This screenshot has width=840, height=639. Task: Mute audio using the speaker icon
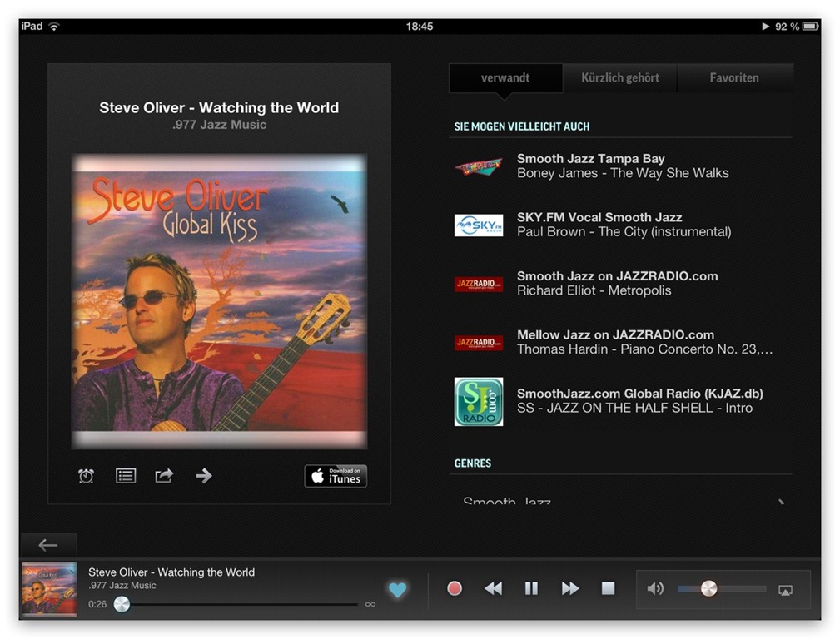655,589
